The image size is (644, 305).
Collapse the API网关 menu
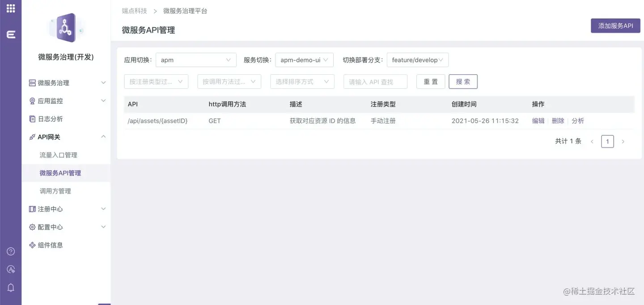point(103,137)
